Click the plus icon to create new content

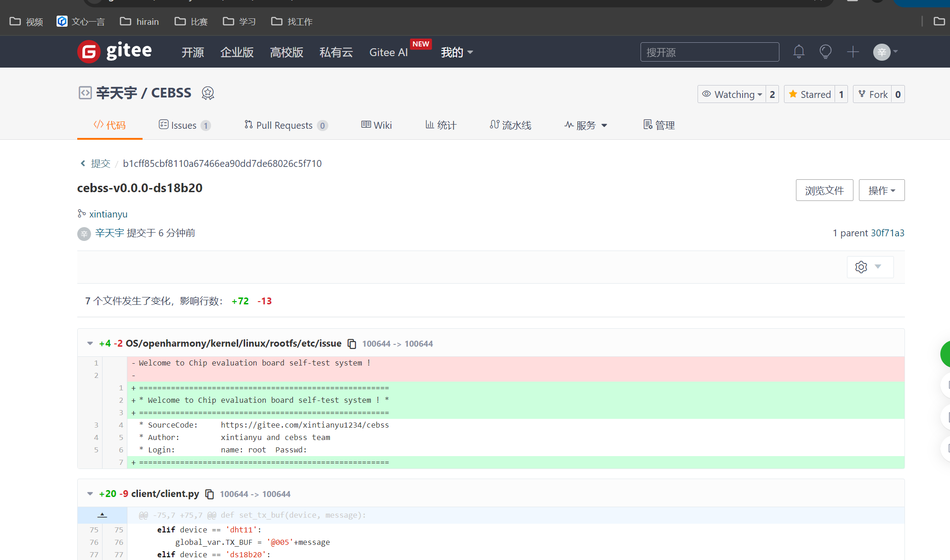853,51
